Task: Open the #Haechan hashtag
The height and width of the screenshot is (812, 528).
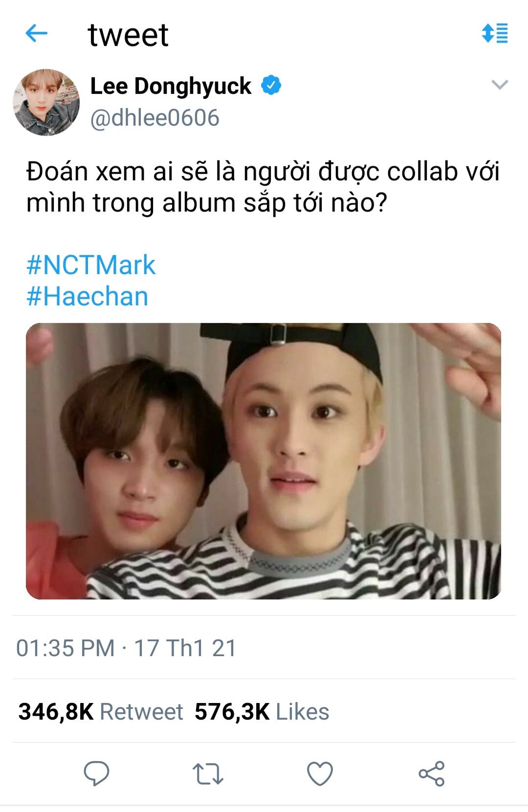Action: [x=87, y=297]
